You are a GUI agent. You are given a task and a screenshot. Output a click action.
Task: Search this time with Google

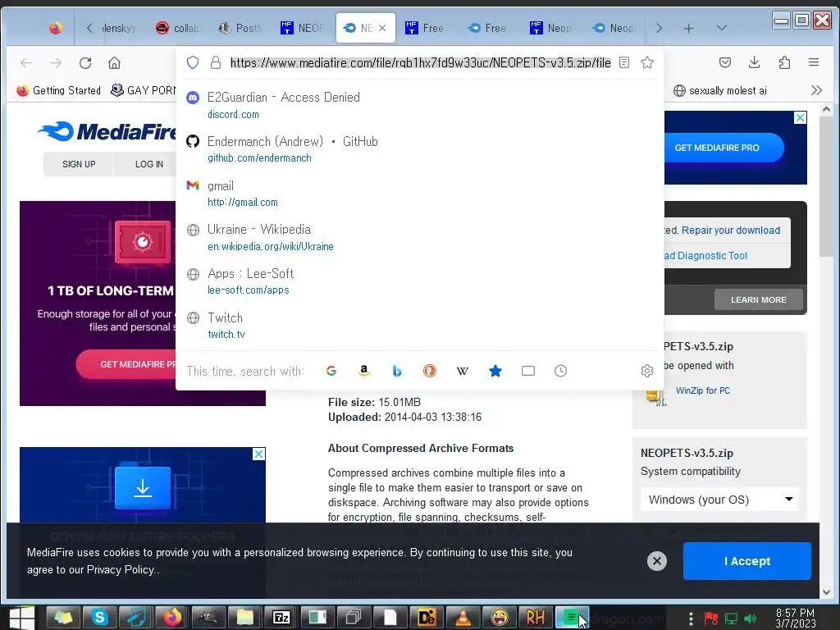[331, 371]
